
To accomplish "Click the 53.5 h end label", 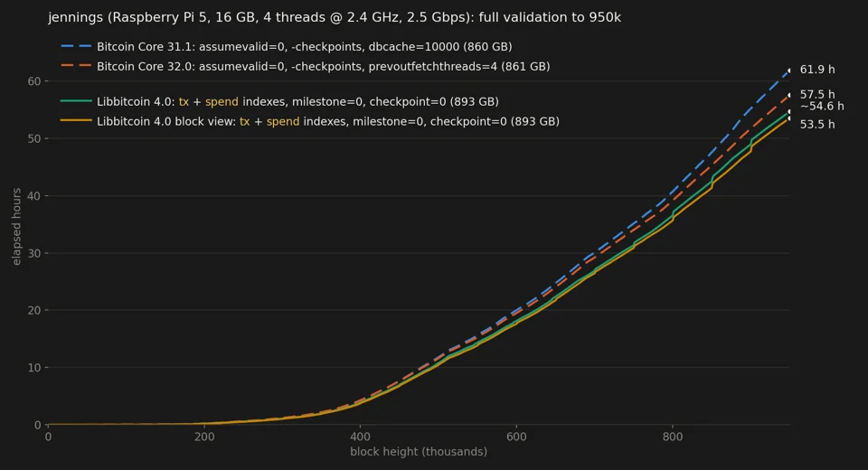I will (x=817, y=125).
